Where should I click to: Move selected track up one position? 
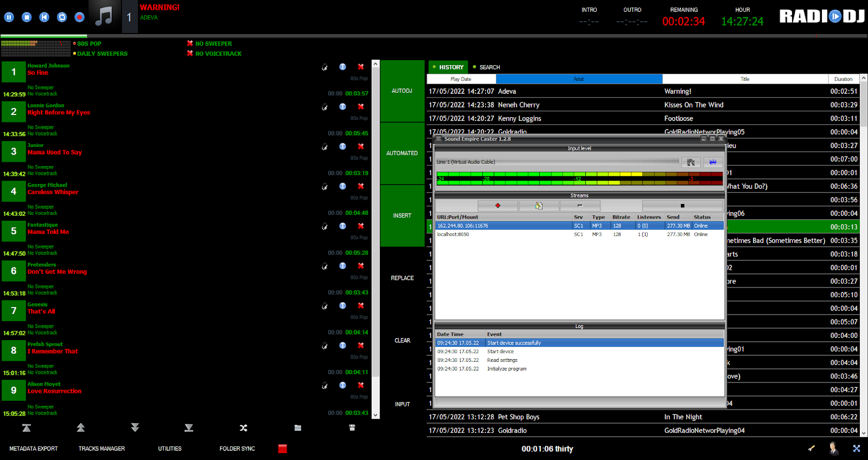click(81, 427)
